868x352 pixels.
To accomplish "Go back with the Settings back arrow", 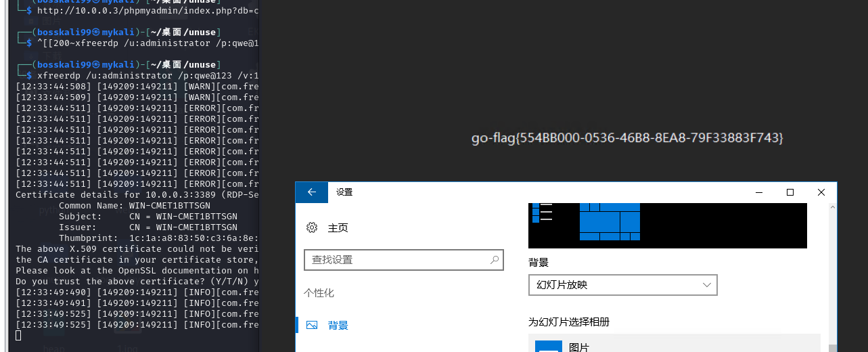I will (x=312, y=192).
